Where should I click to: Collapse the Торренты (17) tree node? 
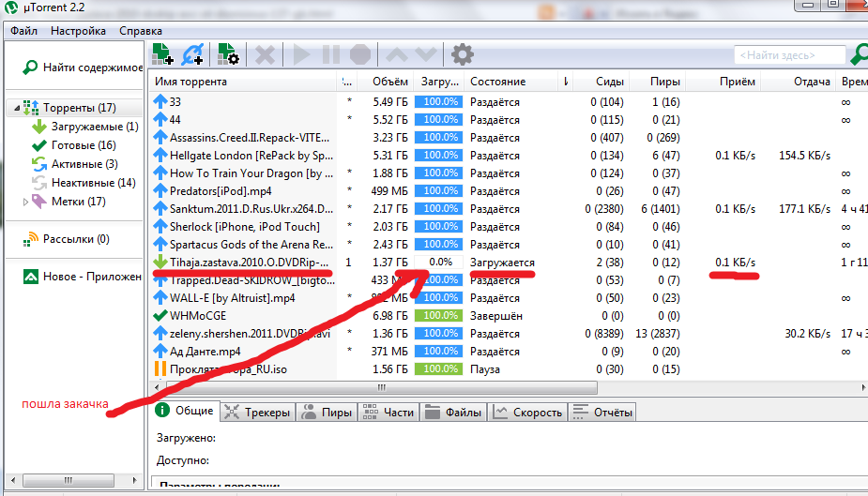point(17,108)
